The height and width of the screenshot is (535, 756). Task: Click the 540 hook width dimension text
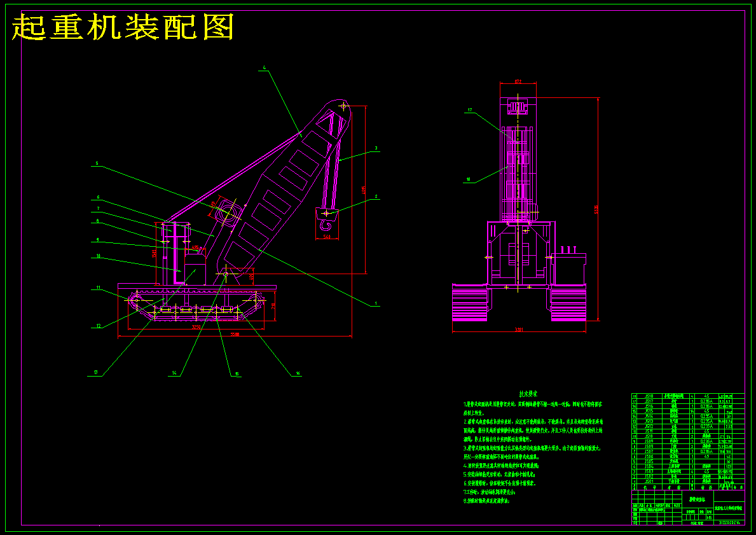click(326, 237)
